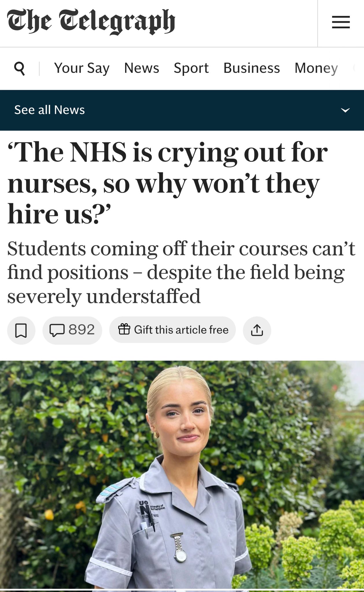
Task: Open the See all News bar
Action: pyautogui.click(x=182, y=110)
